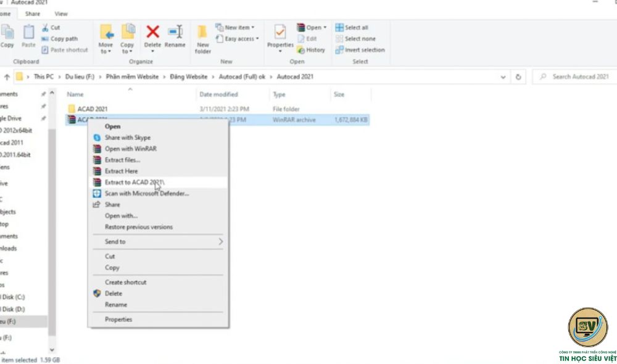Click the red Delete ribbon icon

(x=152, y=32)
